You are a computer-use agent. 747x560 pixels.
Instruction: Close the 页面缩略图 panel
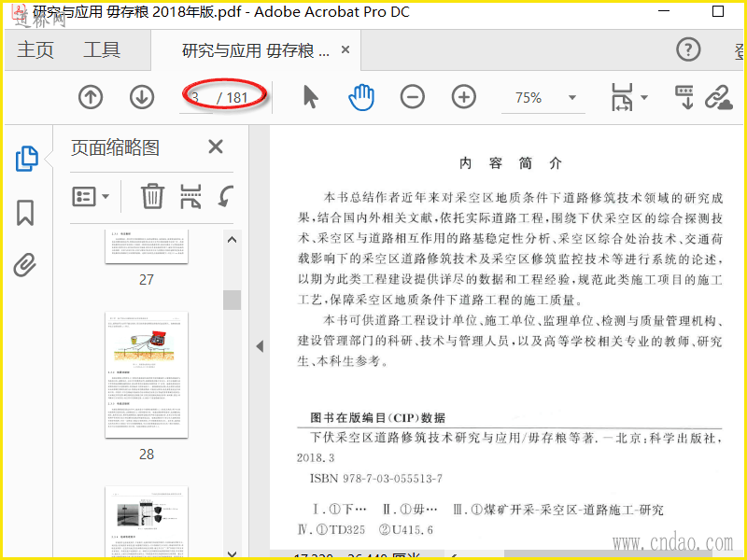(x=216, y=147)
